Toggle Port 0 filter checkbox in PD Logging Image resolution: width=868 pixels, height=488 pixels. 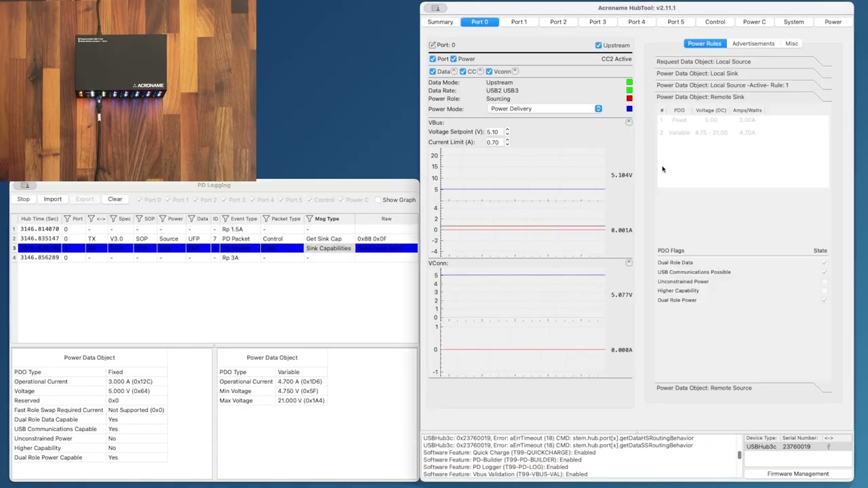coord(140,200)
